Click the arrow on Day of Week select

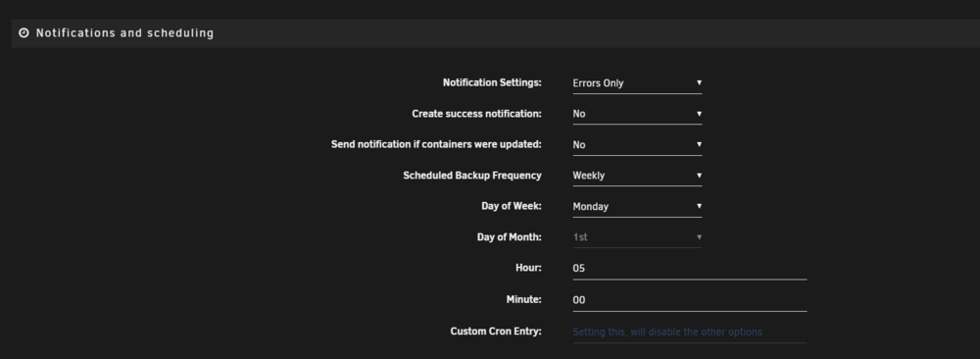[x=699, y=206]
